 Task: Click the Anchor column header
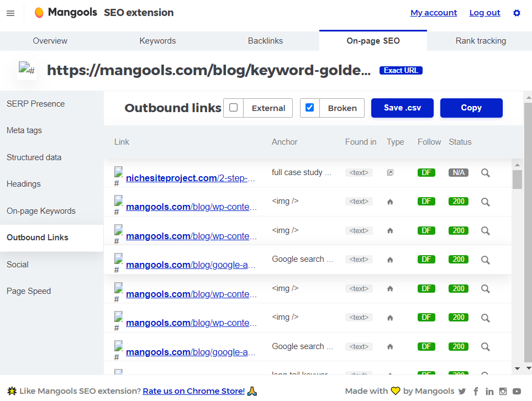tap(285, 142)
